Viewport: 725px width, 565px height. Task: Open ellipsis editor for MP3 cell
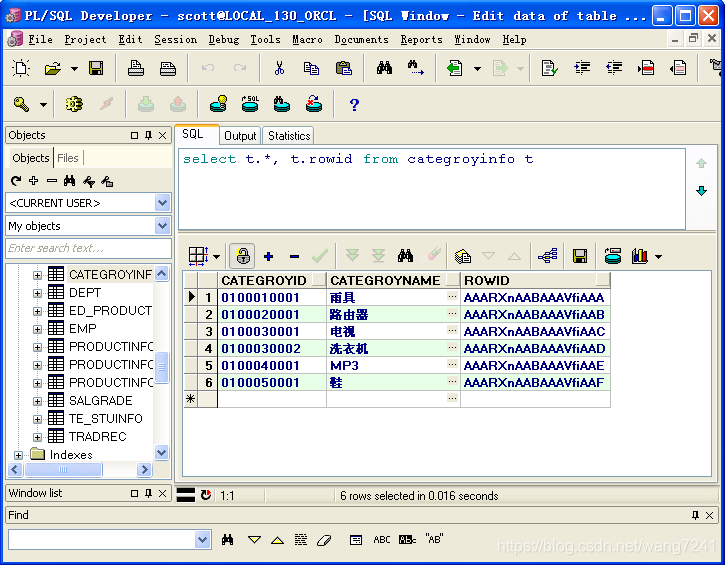click(453, 365)
